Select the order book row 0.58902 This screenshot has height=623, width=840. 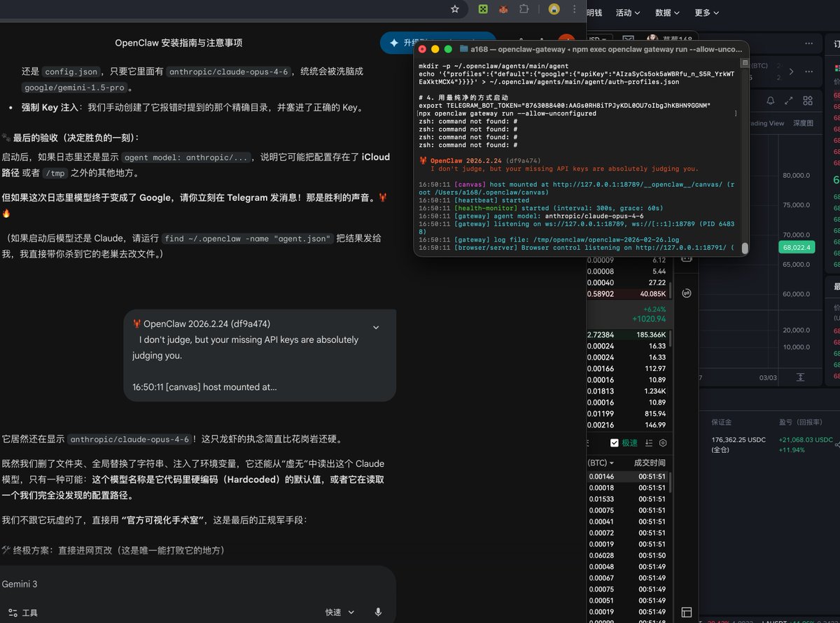pyautogui.click(x=627, y=294)
